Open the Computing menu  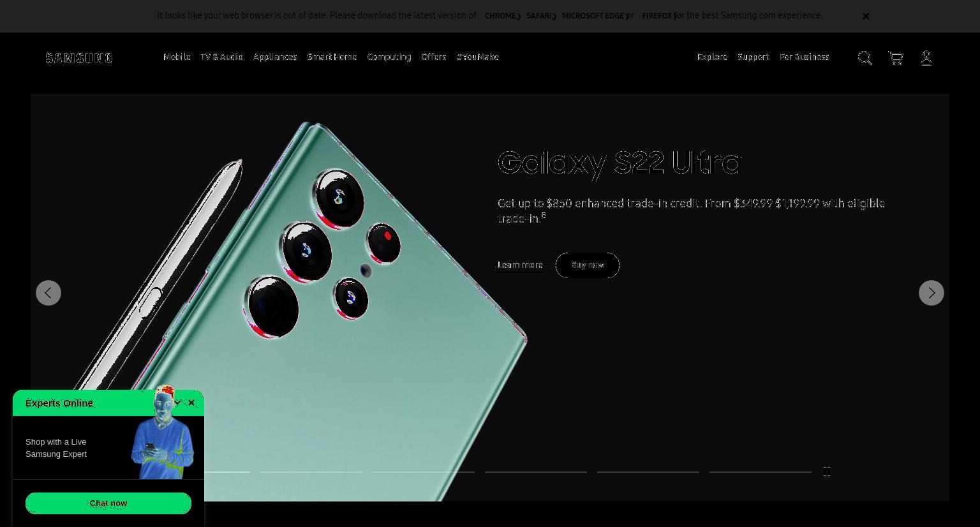[389, 57]
